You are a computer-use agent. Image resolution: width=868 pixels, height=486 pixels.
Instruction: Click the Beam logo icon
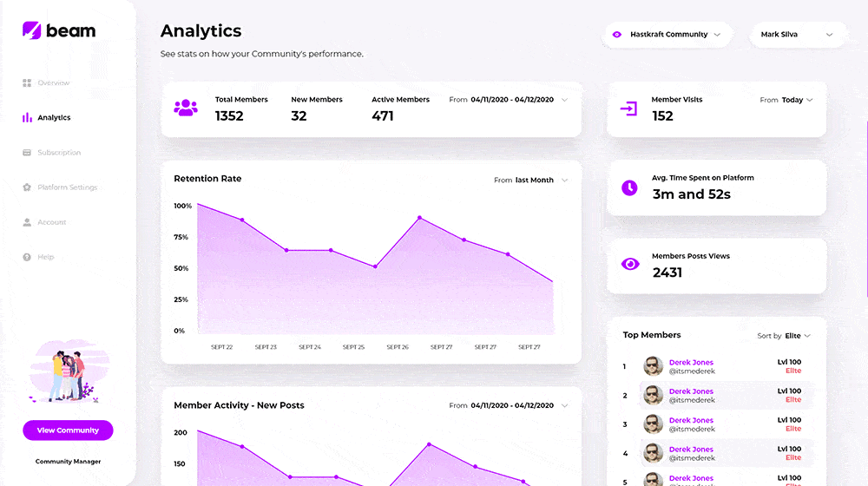coord(32,30)
